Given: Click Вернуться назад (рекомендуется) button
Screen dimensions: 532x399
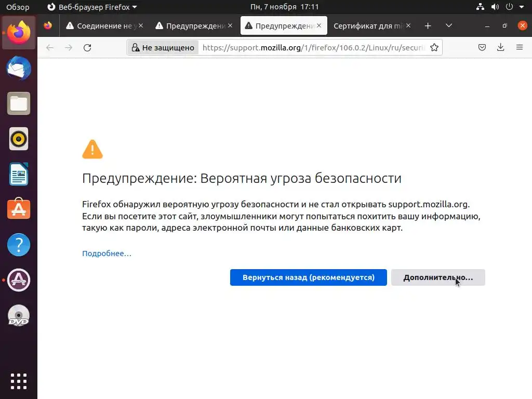Looking at the screenshot, I should click(x=309, y=277).
